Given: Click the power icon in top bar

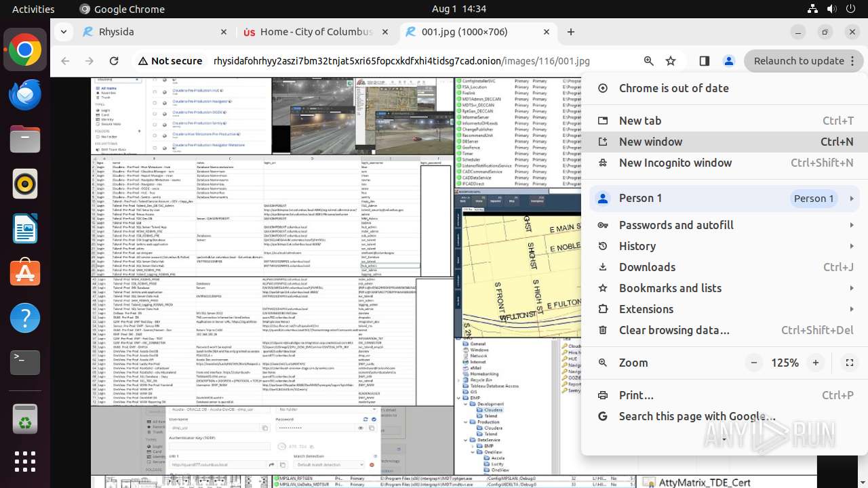Looking at the screenshot, I should pos(850,9).
